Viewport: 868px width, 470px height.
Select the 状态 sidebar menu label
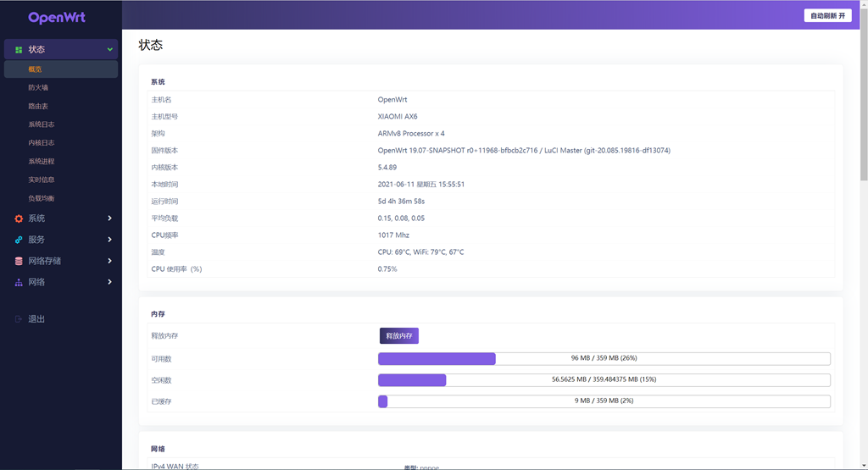point(36,50)
